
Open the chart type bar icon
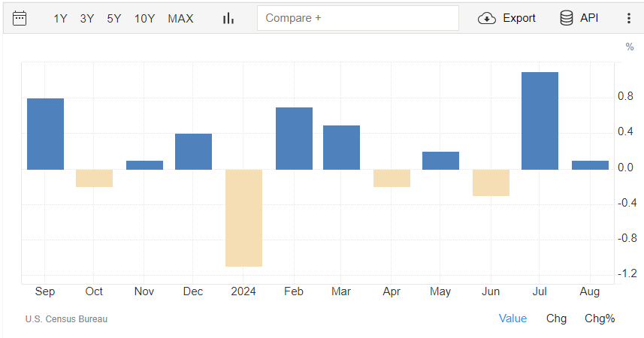228,18
